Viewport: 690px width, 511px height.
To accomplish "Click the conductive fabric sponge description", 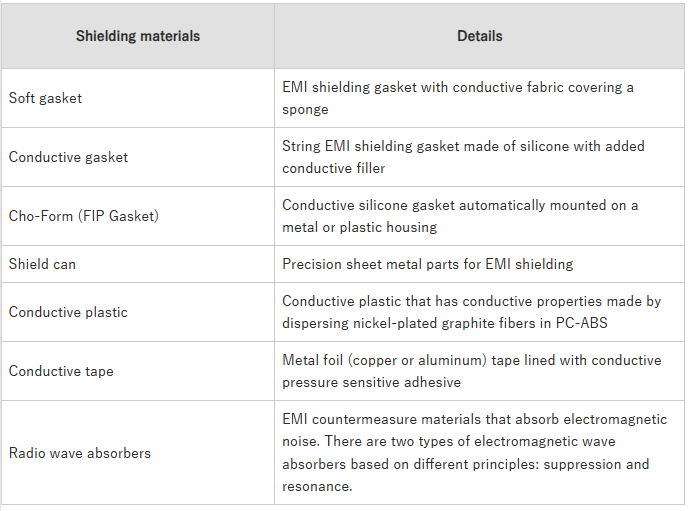I will pos(458,98).
